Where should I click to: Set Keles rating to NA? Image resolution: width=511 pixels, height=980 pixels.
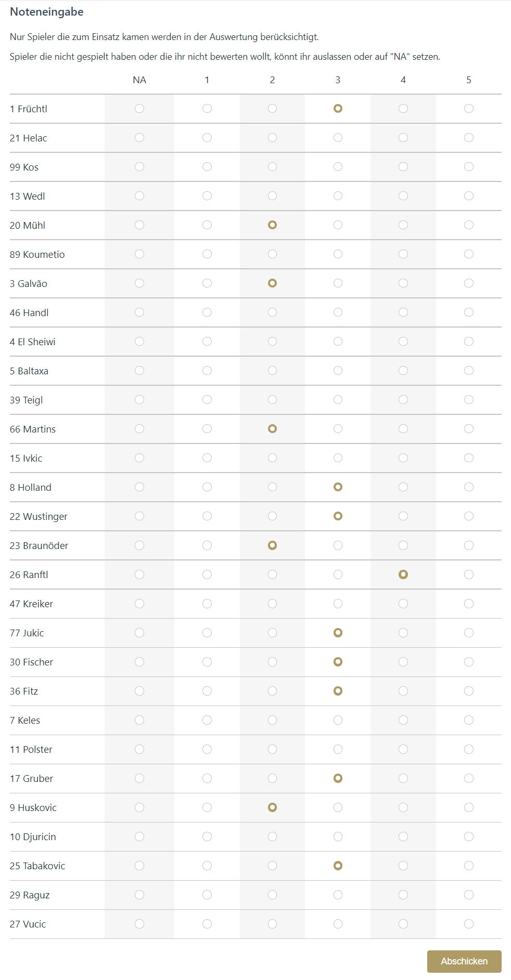pos(139,720)
